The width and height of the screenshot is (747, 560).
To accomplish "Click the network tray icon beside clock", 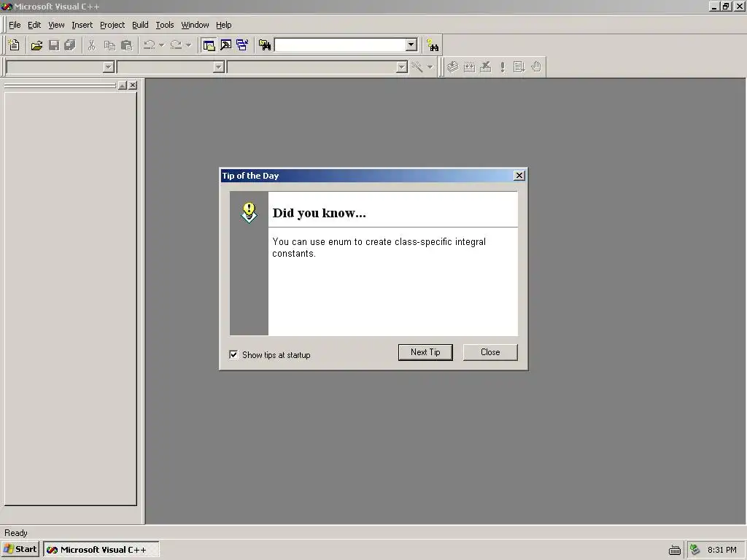I will [695, 550].
